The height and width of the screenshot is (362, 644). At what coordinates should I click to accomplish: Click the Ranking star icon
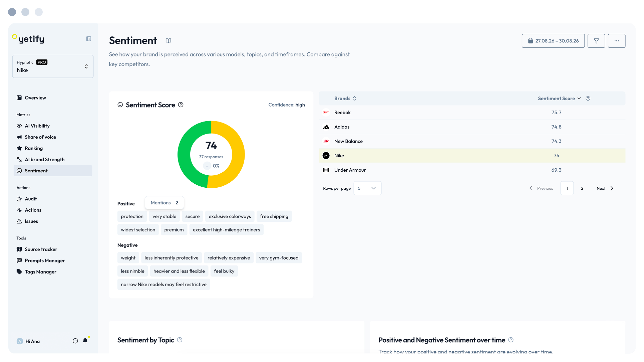click(19, 148)
